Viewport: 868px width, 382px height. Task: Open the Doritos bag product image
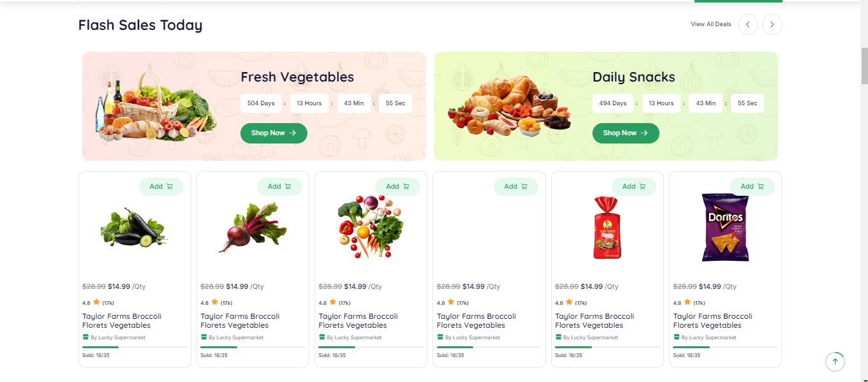click(x=725, y=228)
